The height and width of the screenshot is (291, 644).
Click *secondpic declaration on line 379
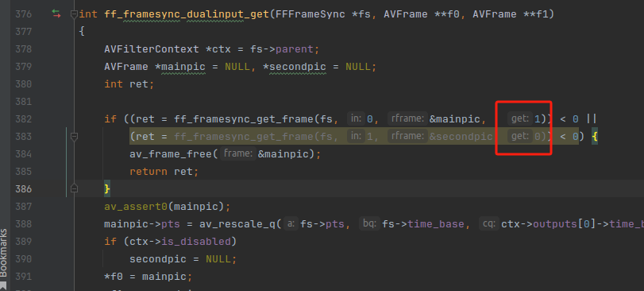click(x=295, y=67)
